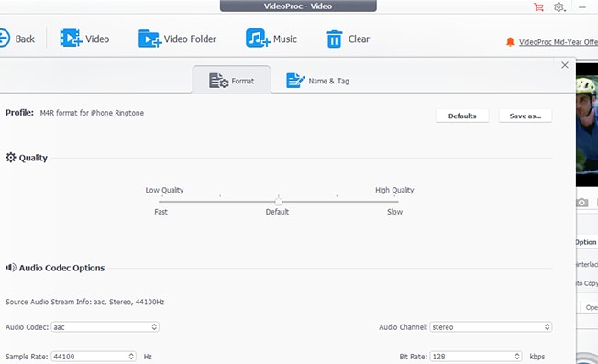Viewport: 598px width, 364px height.
Task: Click the Video toolbar label
Action: tap(97, 39)
